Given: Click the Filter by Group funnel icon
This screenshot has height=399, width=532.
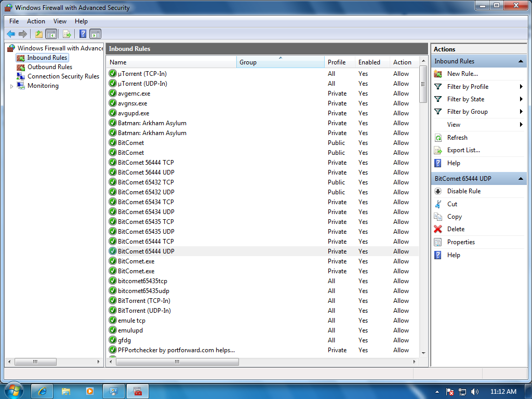Looking at the screenshot, I should [438, 112].
